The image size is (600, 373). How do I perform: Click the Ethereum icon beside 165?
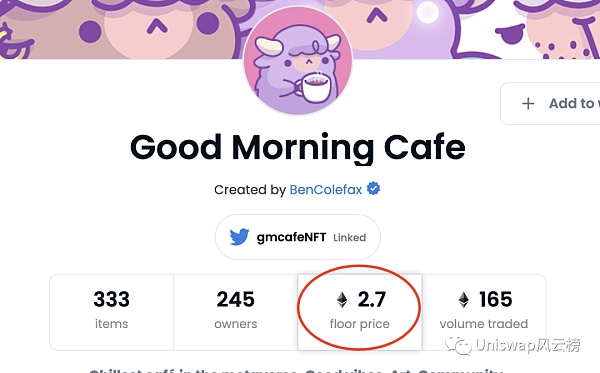tap(464, 300)
